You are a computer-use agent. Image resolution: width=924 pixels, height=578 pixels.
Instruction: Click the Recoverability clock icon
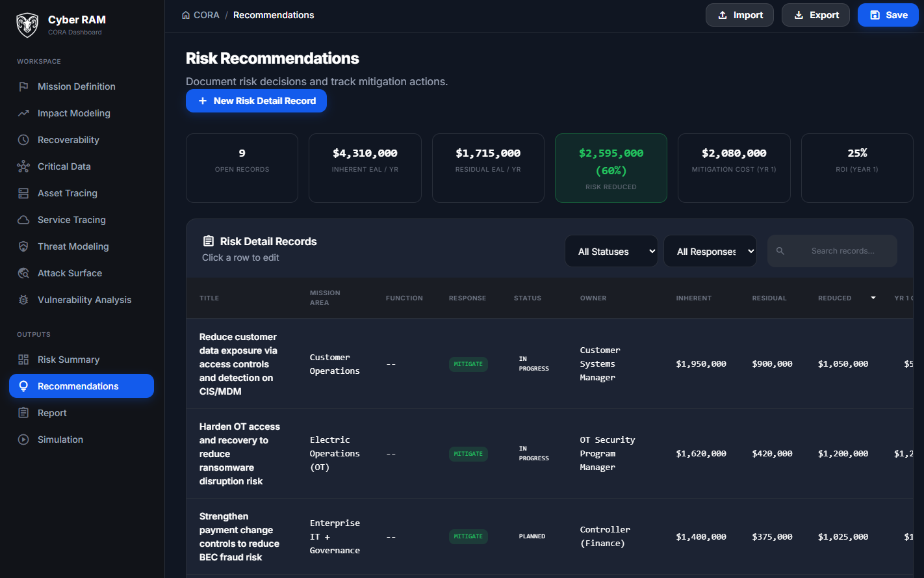[23, 139]
